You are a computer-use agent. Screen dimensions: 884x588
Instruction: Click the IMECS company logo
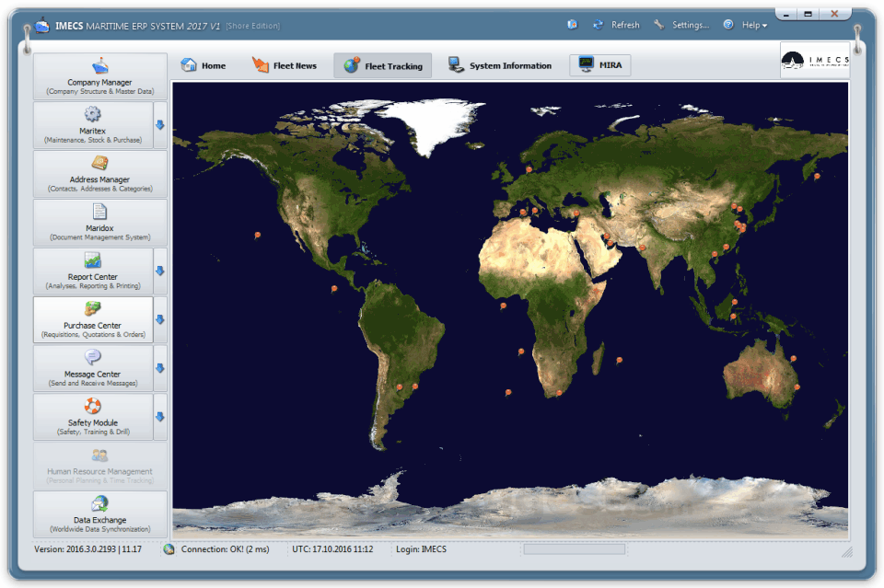(x=815, y=60)
